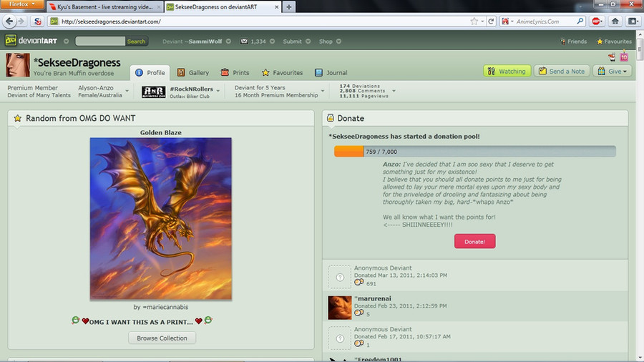Click the Donate widget header icon
Screen dimensions: 644x362
tap(330, 118)
